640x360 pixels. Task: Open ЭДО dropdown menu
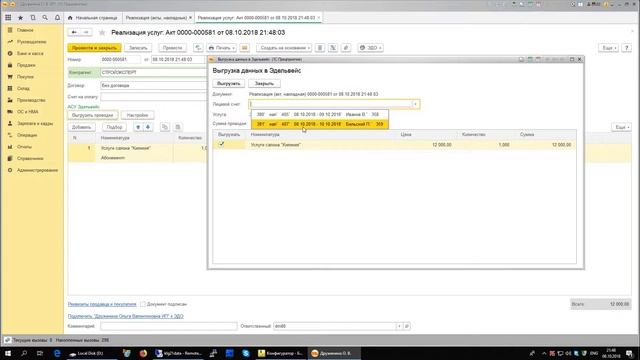click(x=370, y=48)
